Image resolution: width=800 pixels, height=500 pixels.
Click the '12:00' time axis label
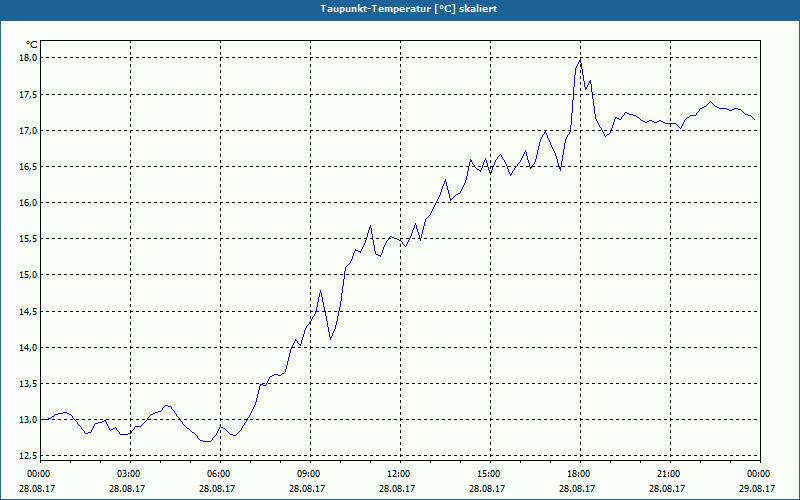(x=400, y=474)
